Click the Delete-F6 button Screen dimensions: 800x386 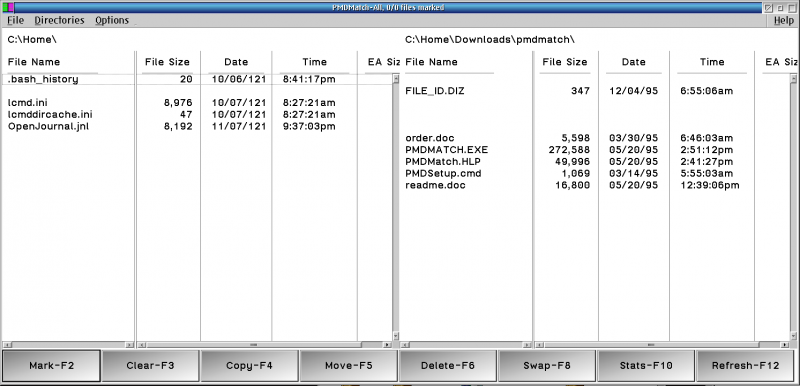pos(447,366)
